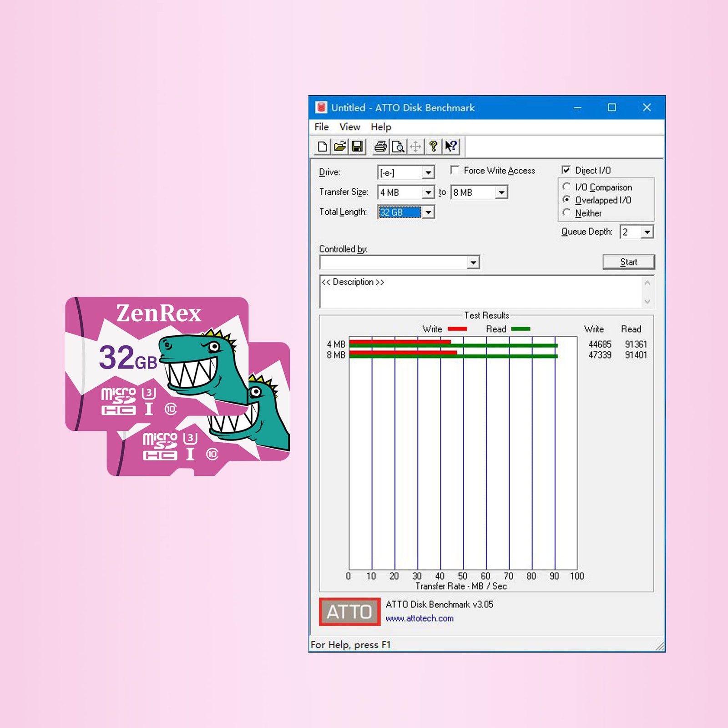Screen dimensions: 728x728
Task: Click the 'Transfer Rate - MB / Sec' axis label
Action: tap(461, 586)
